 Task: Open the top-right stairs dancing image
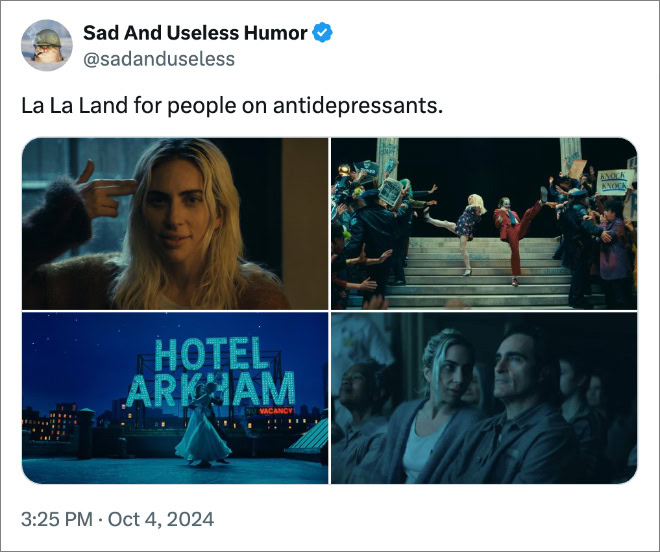click(x=484, y=224)
